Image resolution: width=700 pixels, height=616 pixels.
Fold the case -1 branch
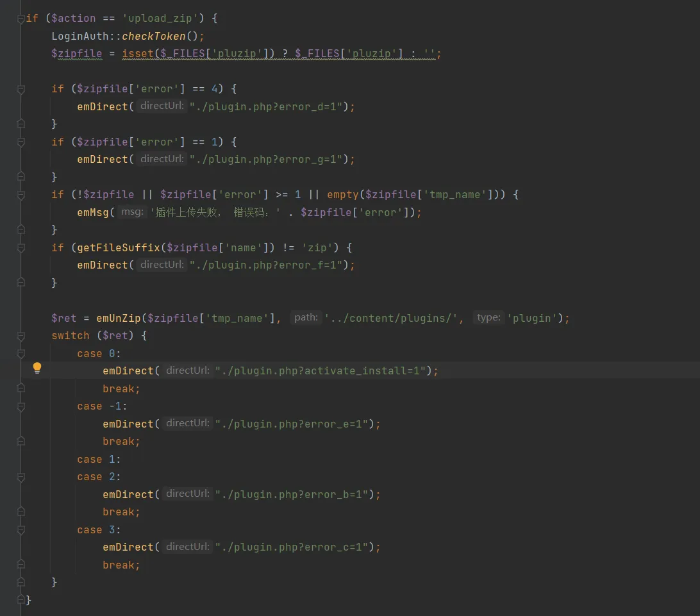pyautogui.click(x=21, y=406)
